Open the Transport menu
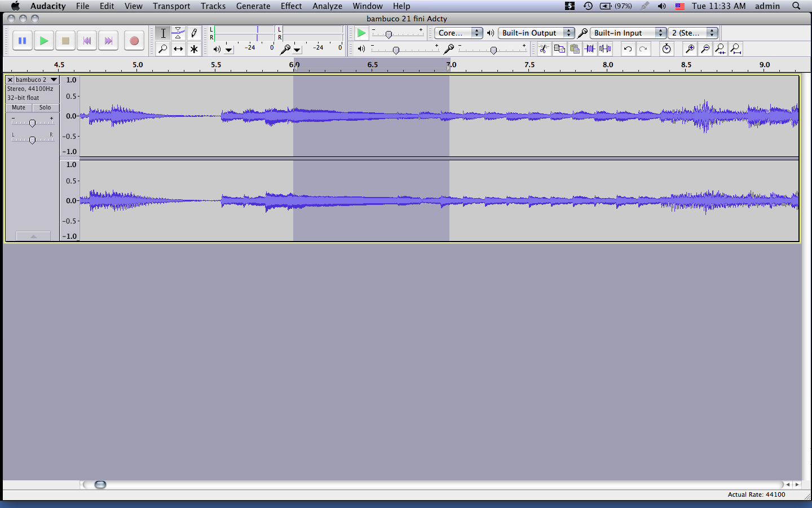This screenshot has height=508, width=812. tap(171, 6)
